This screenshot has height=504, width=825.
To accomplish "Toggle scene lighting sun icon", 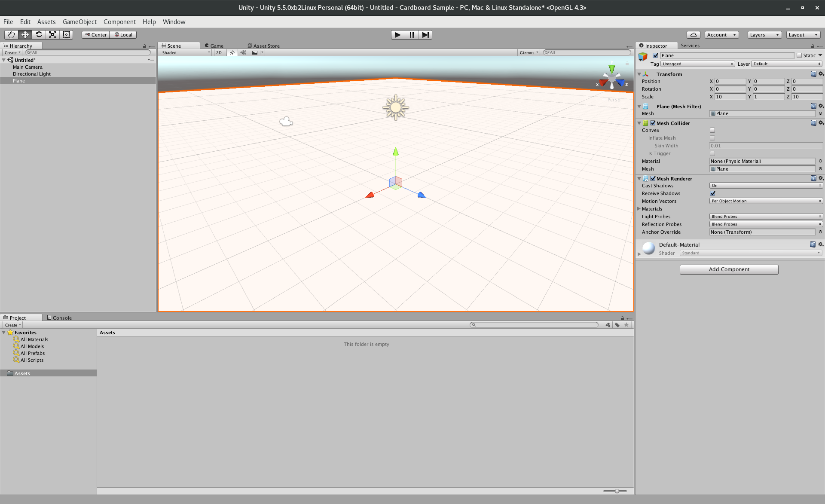I will tap(232, 52).
